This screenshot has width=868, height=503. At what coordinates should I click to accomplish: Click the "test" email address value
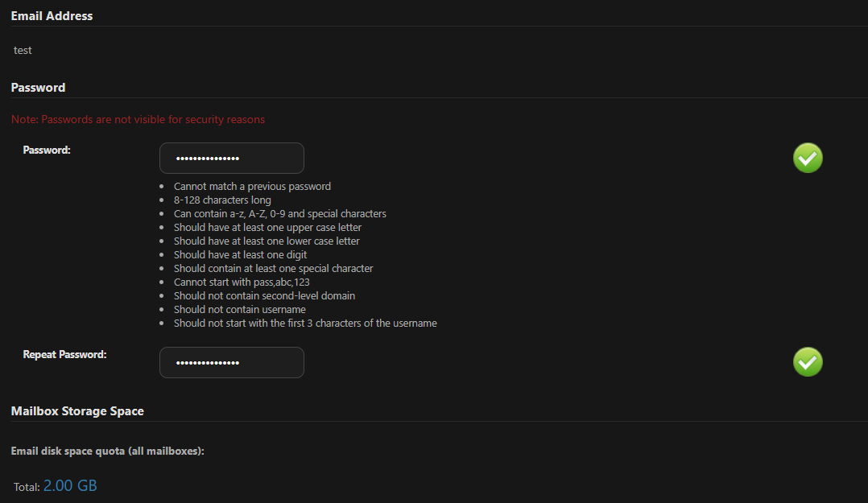pos(23,50)
